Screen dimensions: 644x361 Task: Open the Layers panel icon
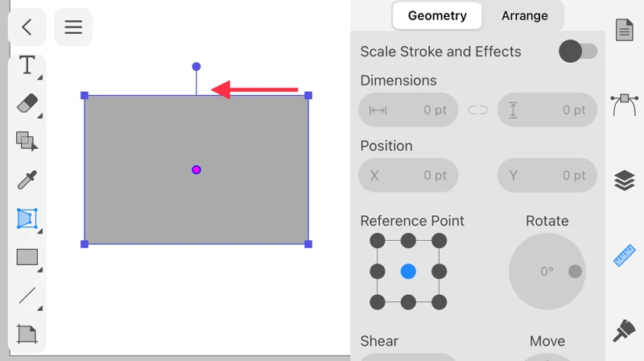pyautogui.click(x=625, y=180)
